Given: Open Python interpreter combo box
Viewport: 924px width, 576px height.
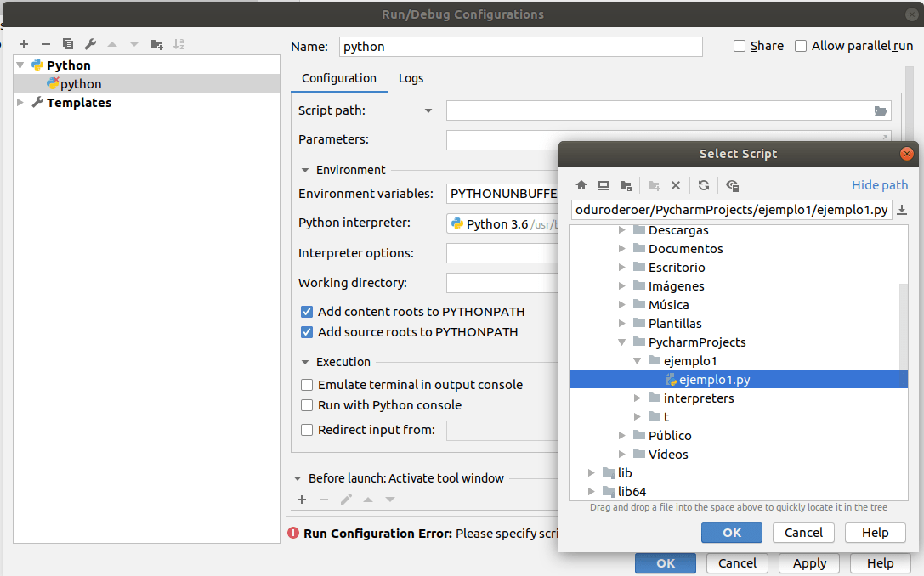Looking at the screenshot, I should point(502,223).
